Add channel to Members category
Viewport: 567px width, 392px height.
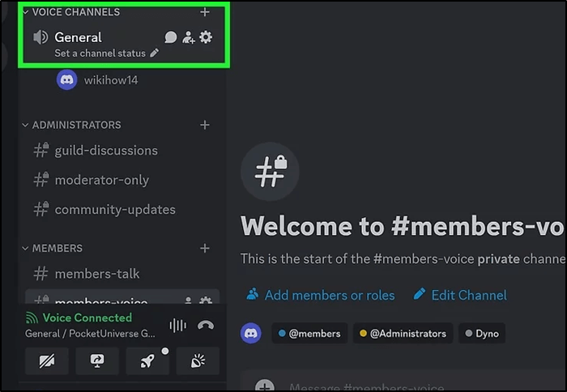[x=205, y=248]
